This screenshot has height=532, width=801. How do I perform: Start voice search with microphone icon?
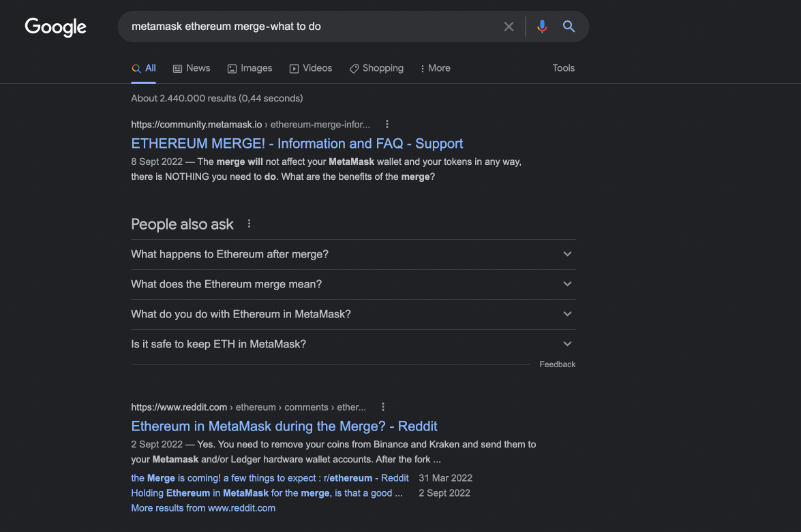[x=542, y=27]
